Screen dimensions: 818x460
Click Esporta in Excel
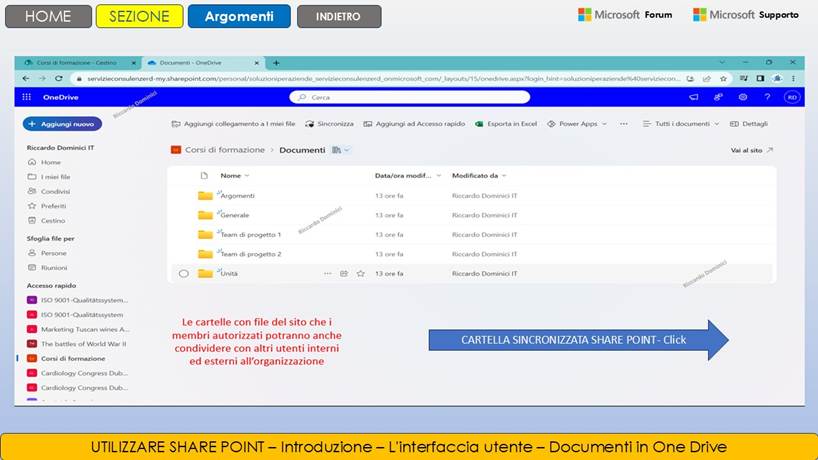506,124
